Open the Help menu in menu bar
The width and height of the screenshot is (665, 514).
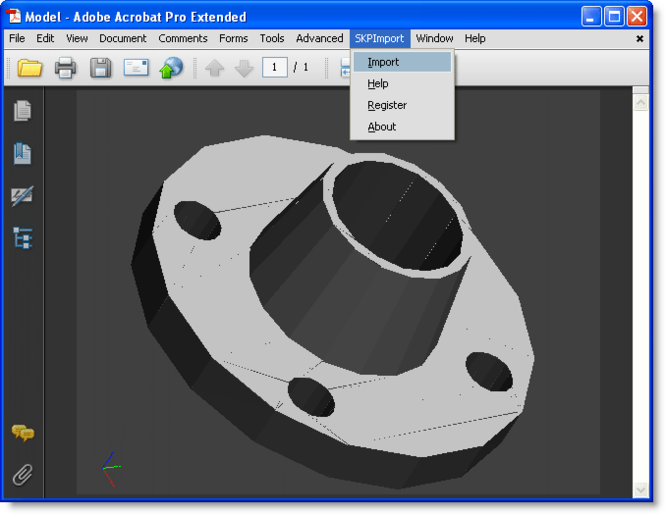point(475,39)
